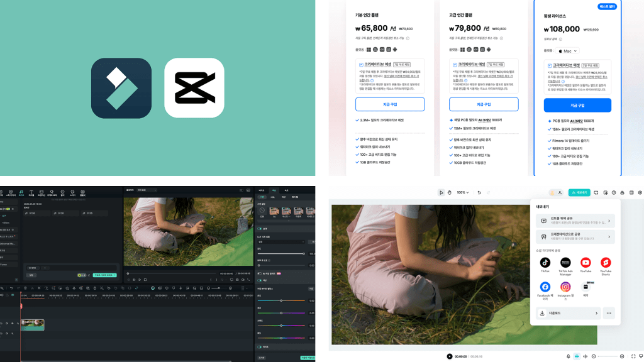Toggle creative assets checkbox in ₩65,800 plan
The height and width of the screenshot is (362, 644).
pyautogui.click(x=361, y=65)
